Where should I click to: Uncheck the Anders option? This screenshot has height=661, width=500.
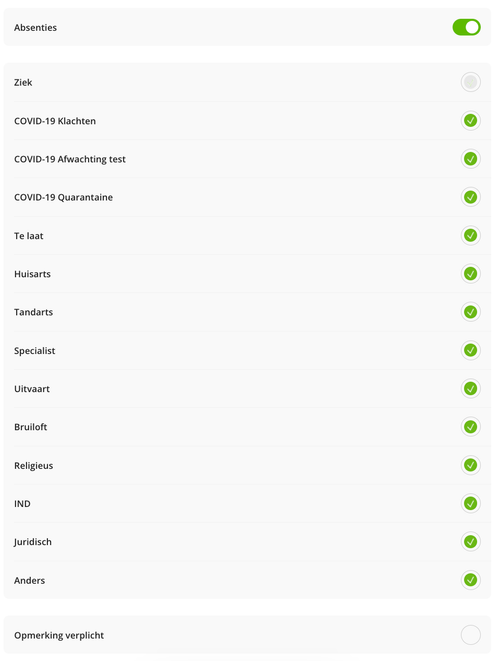point(470,580)
